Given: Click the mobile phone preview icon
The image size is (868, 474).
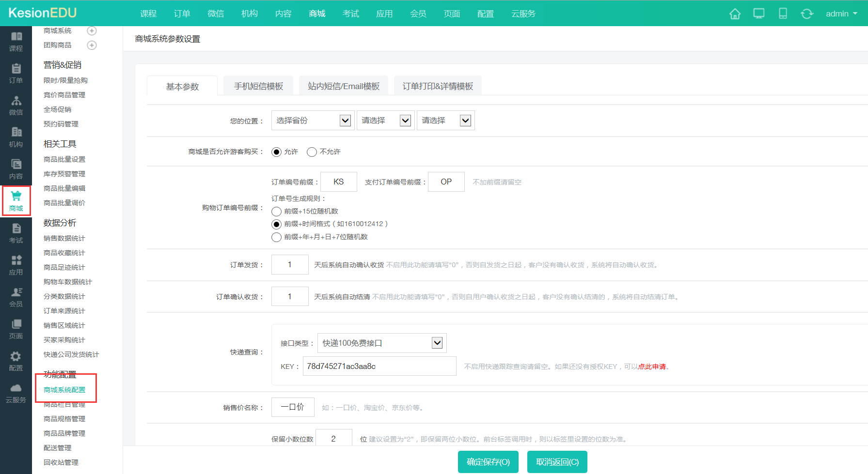Looking at the screenshot, I should 783,14.
